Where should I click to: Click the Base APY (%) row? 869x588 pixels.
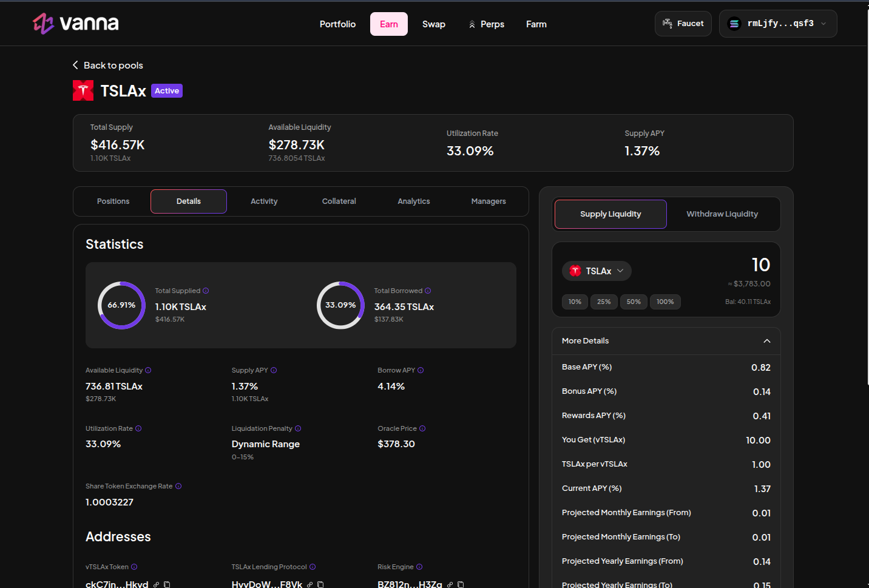click(666, 367)
